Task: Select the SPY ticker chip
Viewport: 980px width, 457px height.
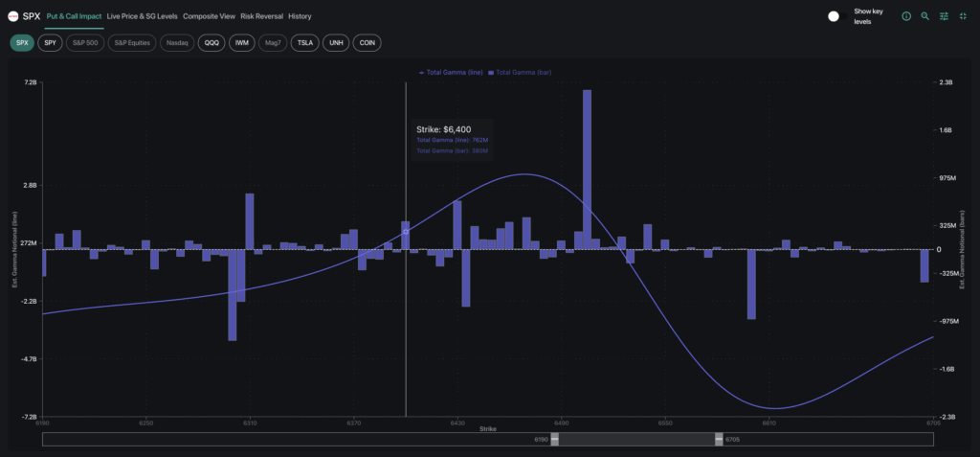Action: [x=51, y=43]
